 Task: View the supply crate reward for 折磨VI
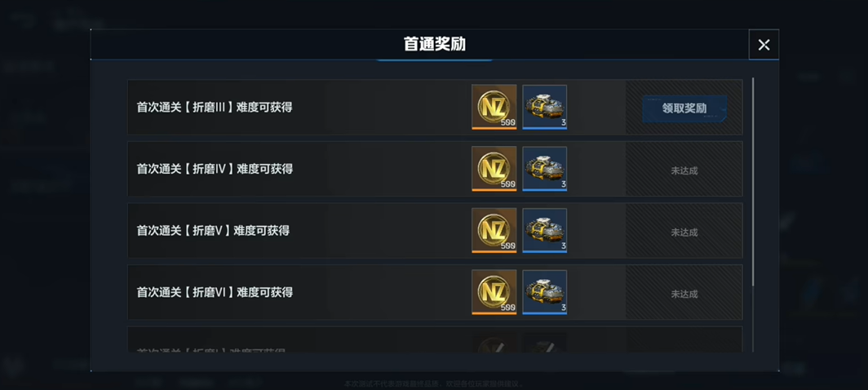545,292
